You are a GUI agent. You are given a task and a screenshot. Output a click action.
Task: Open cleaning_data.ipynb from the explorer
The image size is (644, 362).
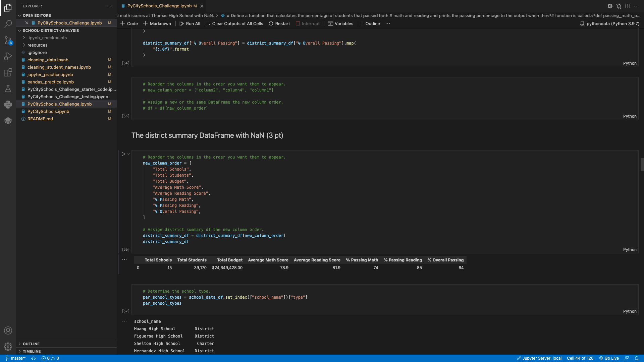click(48, 60)
